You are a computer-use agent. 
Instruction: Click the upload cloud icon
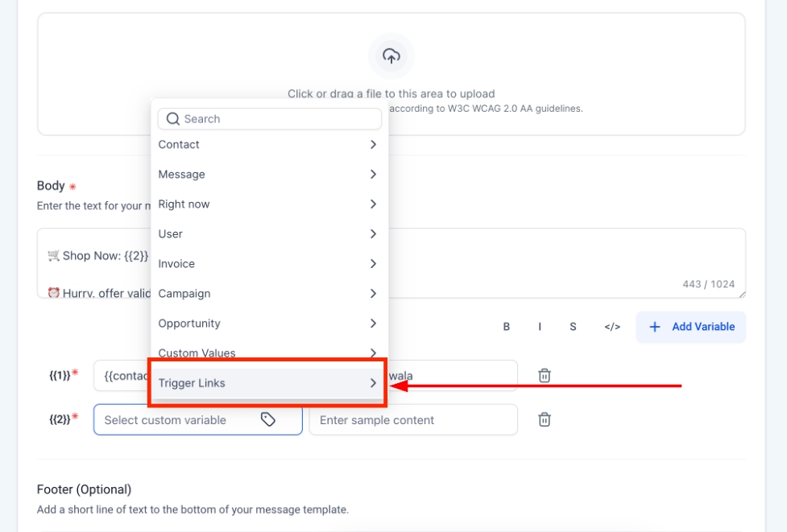pyautogui.click(x=391, y=56)
